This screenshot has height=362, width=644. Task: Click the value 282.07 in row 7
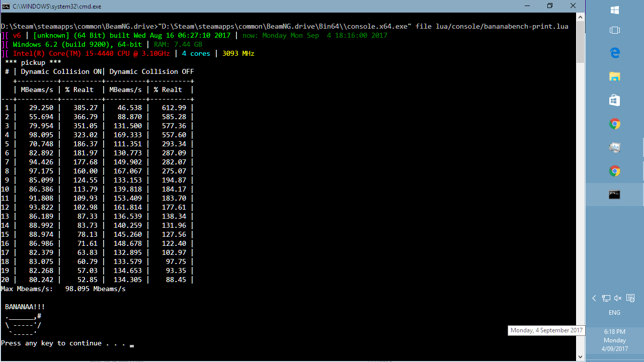[174, 162]
